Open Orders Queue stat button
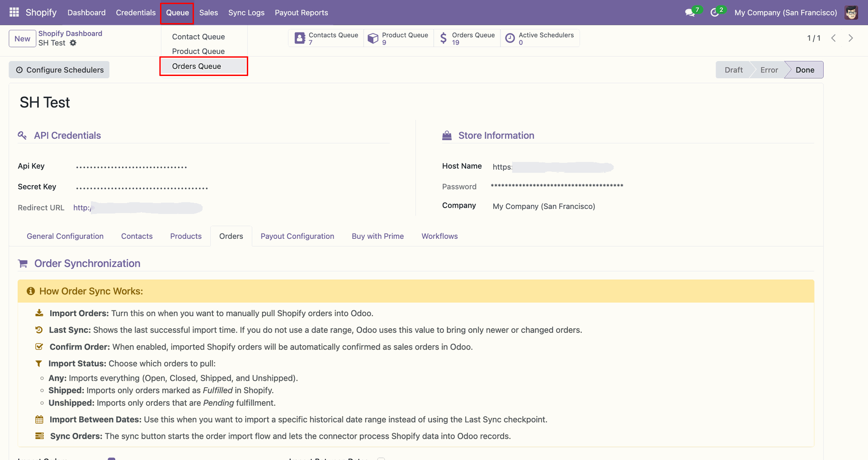 click(x=467, y=38)
